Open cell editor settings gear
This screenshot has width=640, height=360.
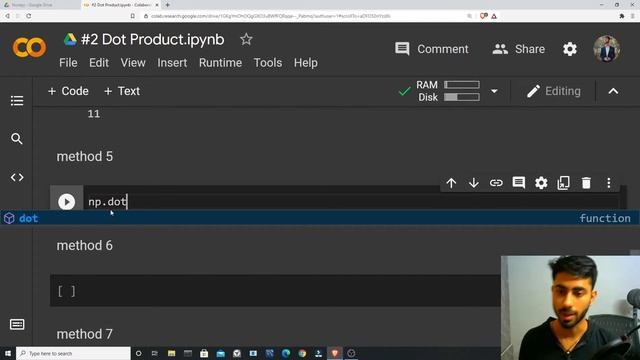click(541, 183)
